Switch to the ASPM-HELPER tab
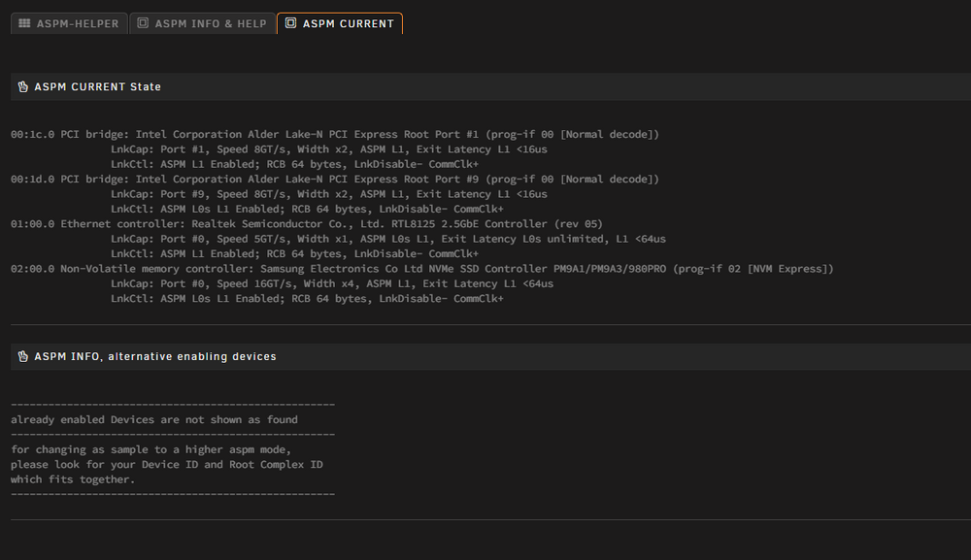Viewport: 971px width, 560px height. coord(69,23)
